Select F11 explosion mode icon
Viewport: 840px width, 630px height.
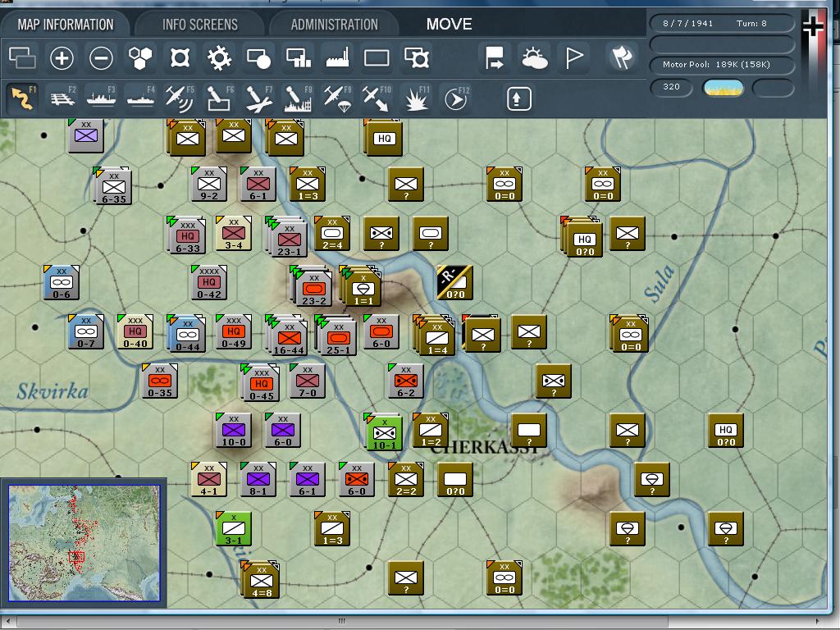[416, 98]
